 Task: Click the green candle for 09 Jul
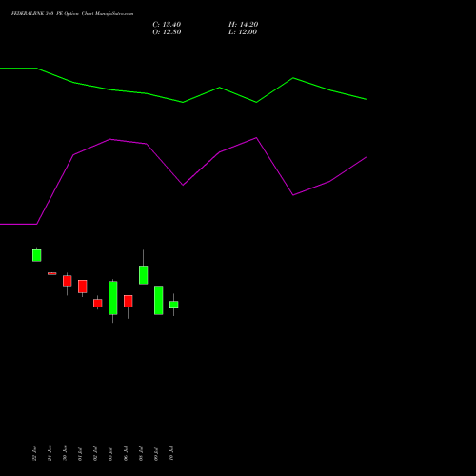click(x=159, y=300)
